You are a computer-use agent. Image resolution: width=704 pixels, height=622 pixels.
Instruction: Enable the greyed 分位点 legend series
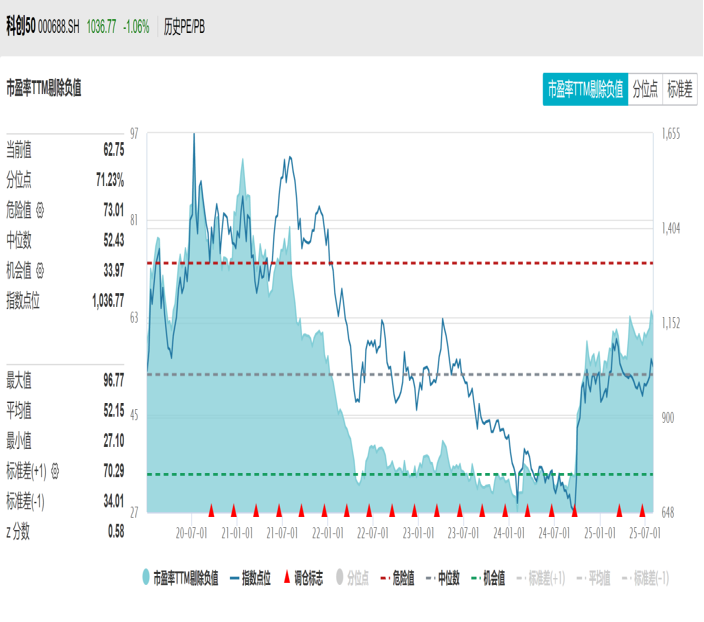[x=352, y=578]
